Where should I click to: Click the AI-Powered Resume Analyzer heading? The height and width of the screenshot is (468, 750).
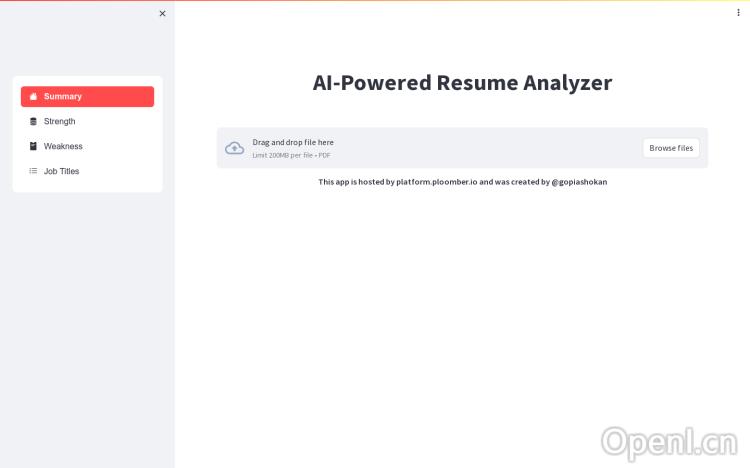tap(462, 83)
